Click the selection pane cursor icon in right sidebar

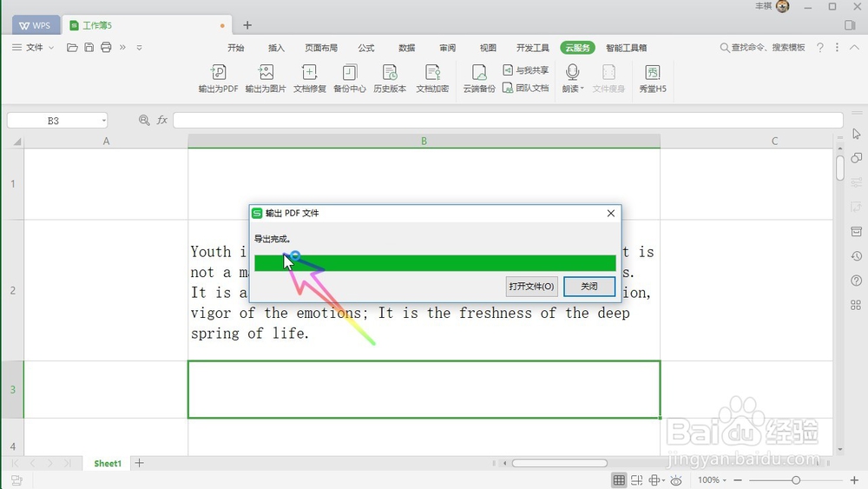tap(857, 134)
